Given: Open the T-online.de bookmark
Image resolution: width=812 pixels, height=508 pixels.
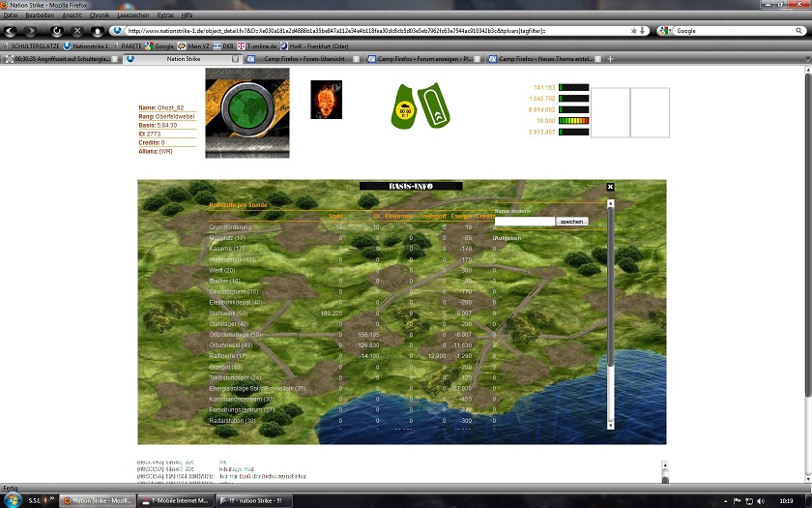Looking at the screenshot, I should click(257, 46).
